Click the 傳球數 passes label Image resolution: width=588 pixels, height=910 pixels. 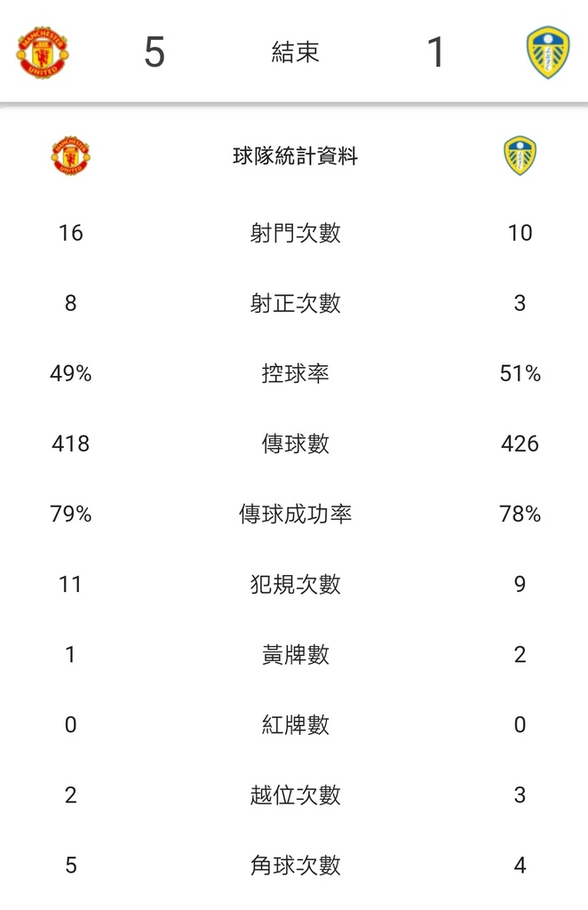point(295,443)
